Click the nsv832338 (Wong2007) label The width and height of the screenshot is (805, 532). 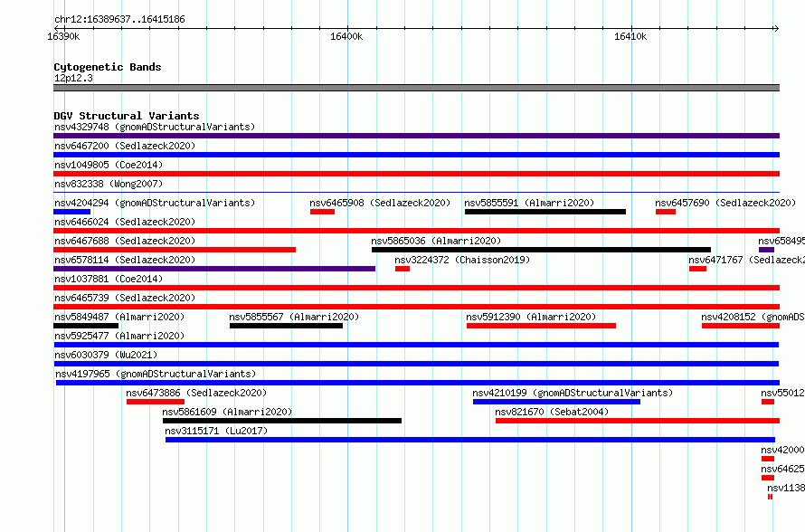(109, 184)
